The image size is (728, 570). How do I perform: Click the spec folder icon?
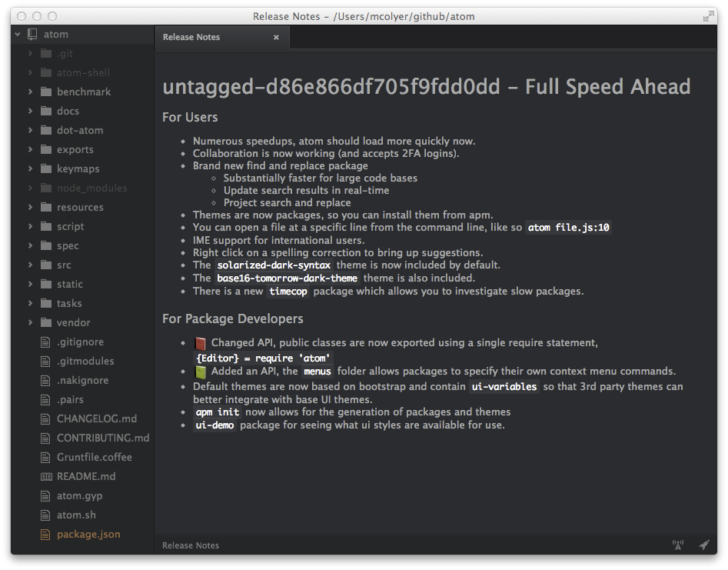(x=46, y=245)
